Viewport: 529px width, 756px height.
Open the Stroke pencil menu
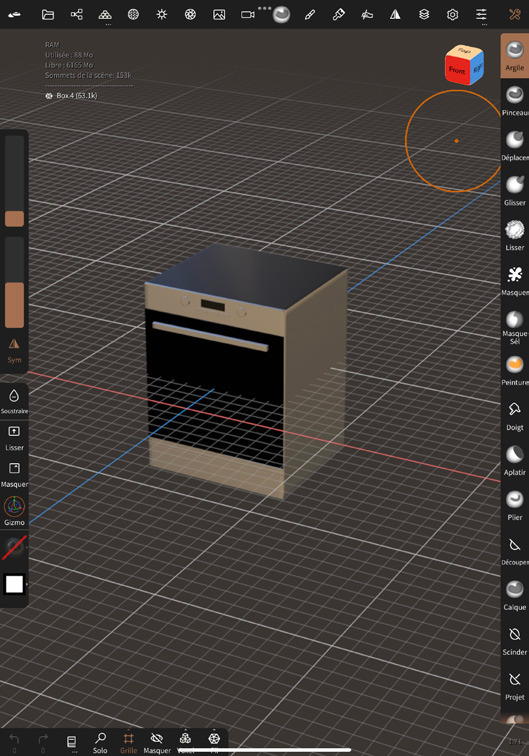310,14
